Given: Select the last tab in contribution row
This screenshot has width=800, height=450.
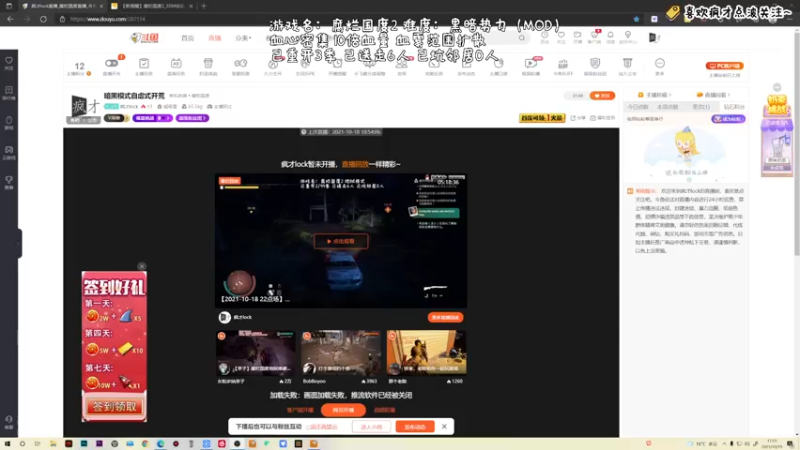Looking at the screenshot, I should pos(734,107).
